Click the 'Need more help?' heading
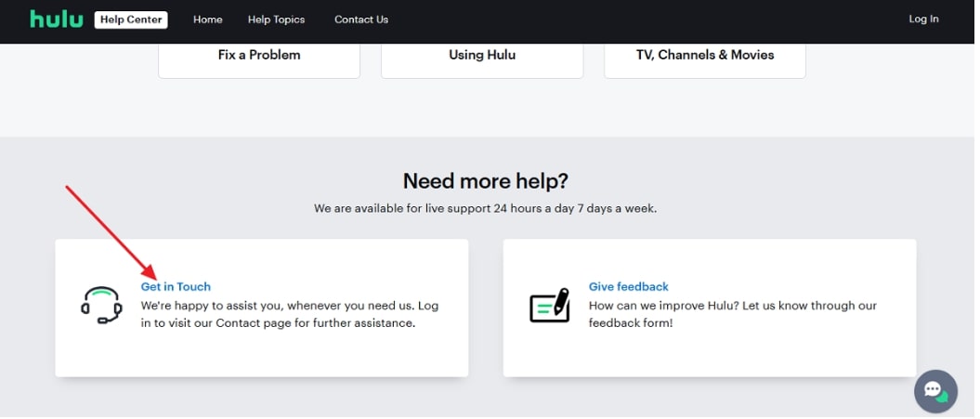The image size is (980, 419). (x=486, y=180)
